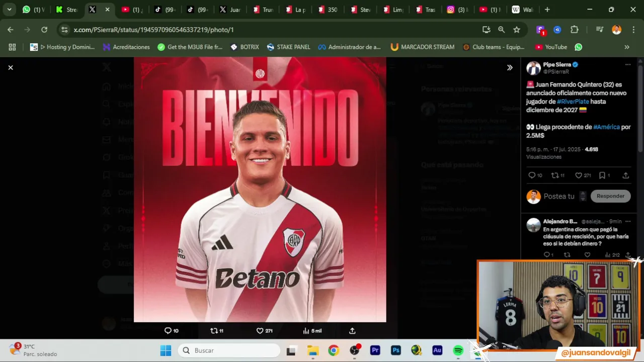Screen dimensions: 644x362
Task: Open Pipe Sierra's profile avatar
Action: pos(533,68)
